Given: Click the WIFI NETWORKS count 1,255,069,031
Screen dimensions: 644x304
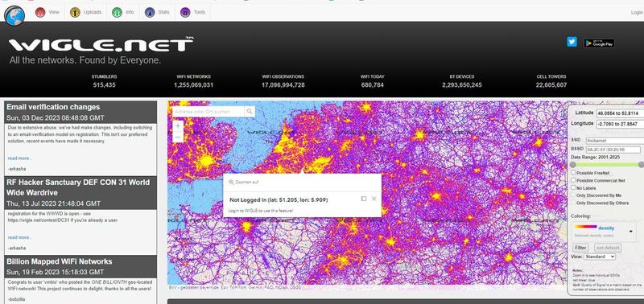Looking at the screenshot, I should pyautogui.click(x=193, y=85).
